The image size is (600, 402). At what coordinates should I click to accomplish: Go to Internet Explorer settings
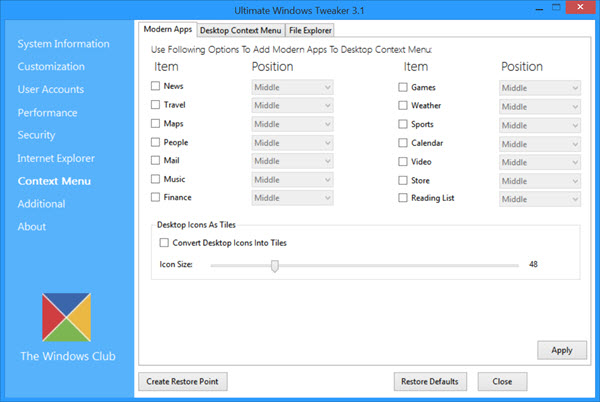point(56,158)
